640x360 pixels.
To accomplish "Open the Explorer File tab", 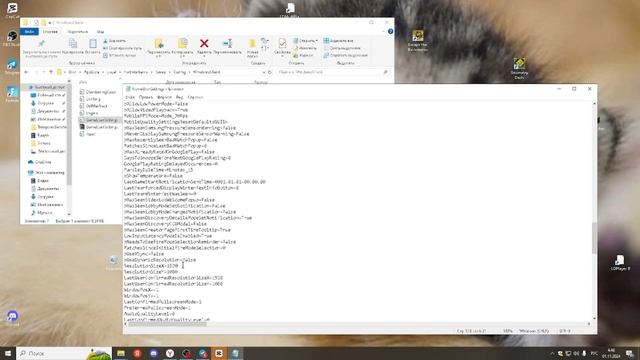I will pos(29,31).
